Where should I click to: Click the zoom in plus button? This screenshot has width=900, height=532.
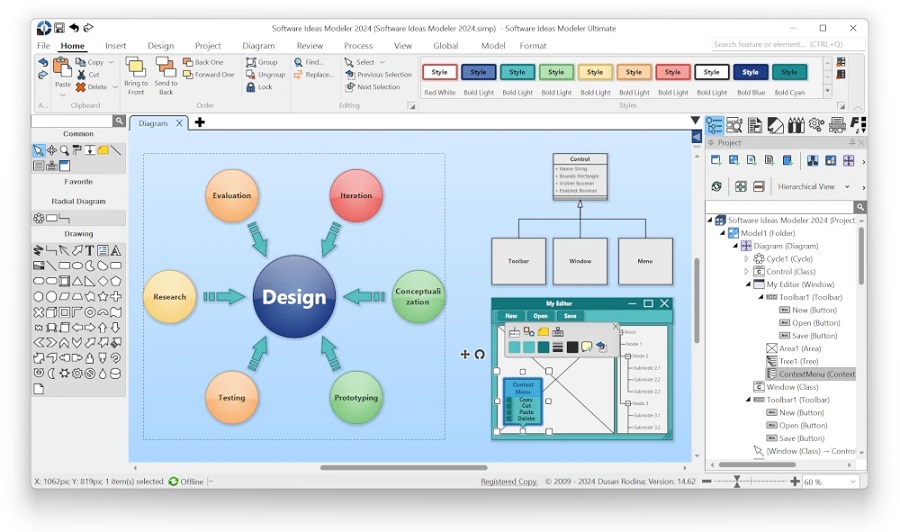tap(795, 481)
